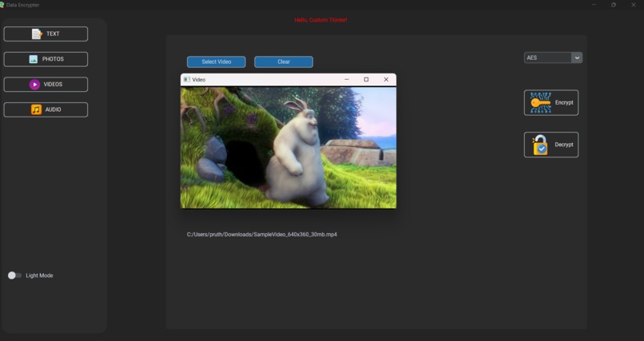The height and width of the screenshot is (341, 644).
Task: Minimize the Data Encrypter main window
Action: click(594, 5)
